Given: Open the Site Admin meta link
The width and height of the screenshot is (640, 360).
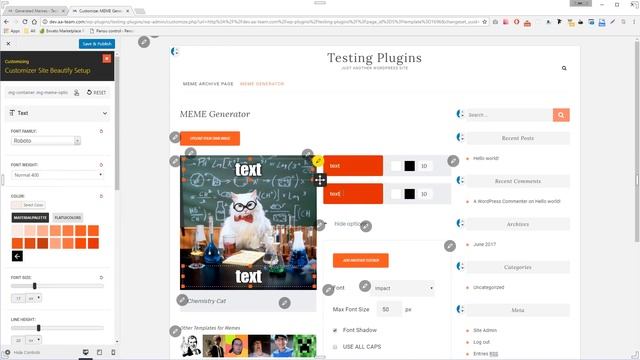Looking at the screenshot, I should pos(485,330).
